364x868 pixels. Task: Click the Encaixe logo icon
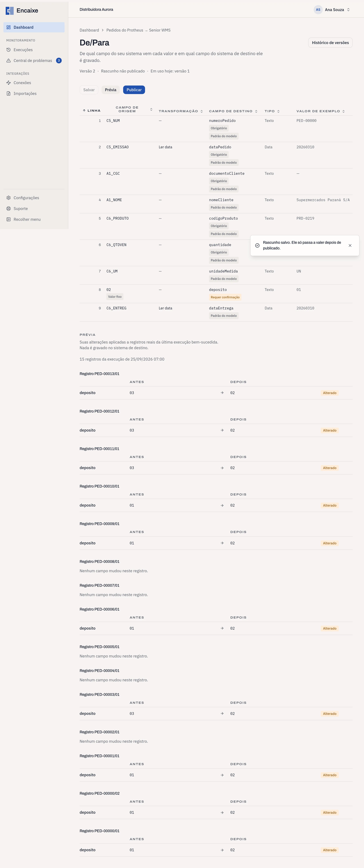9,11
